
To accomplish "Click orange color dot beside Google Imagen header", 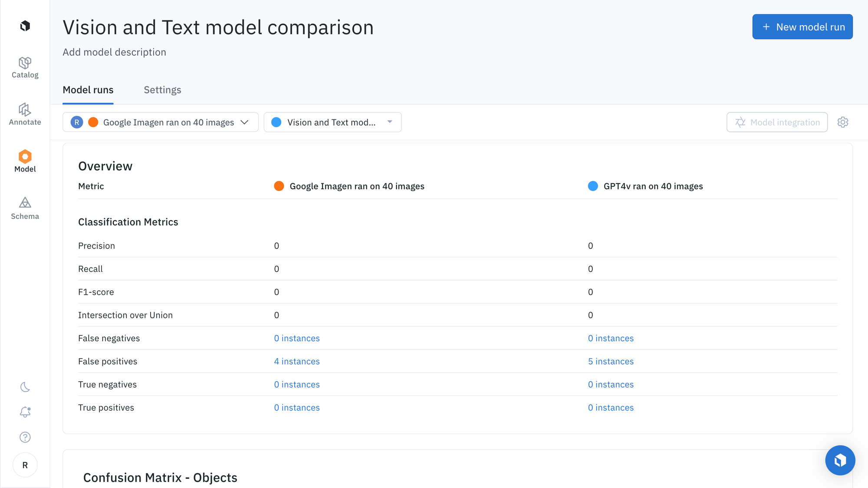I will pyautogui.click(x=279, y=186).
